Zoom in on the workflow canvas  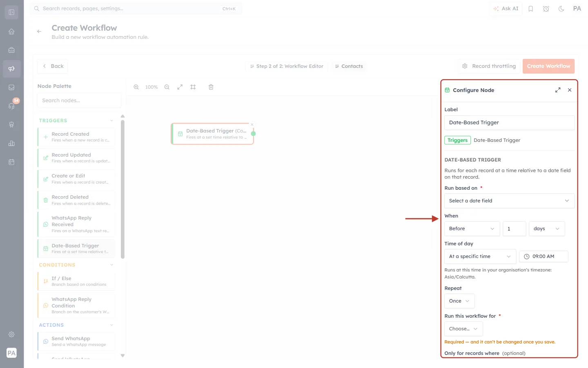point(136,87)
